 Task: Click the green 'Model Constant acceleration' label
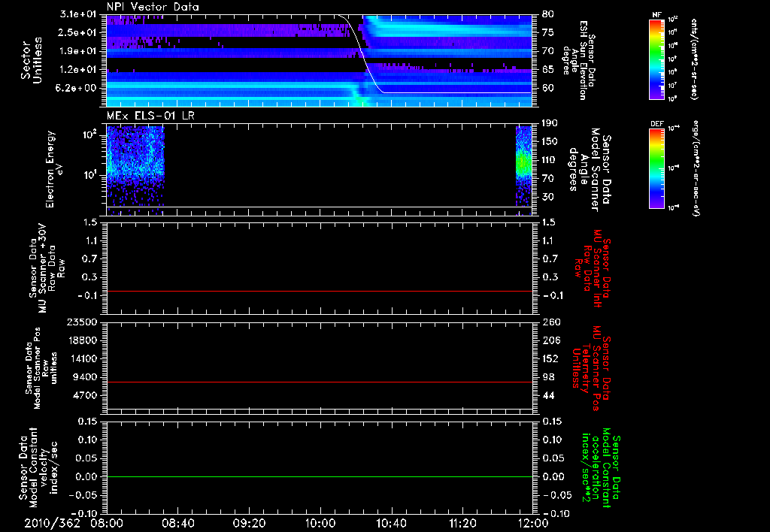pos(601,467)
